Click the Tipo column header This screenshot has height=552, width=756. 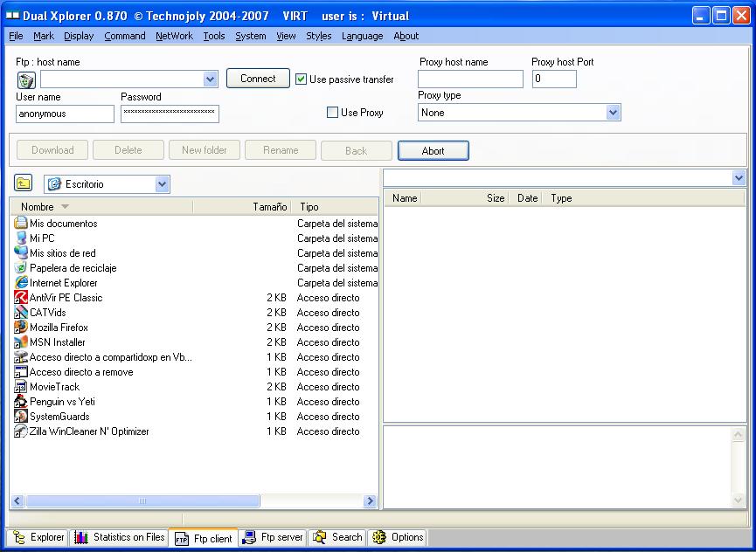click(335, 207)
